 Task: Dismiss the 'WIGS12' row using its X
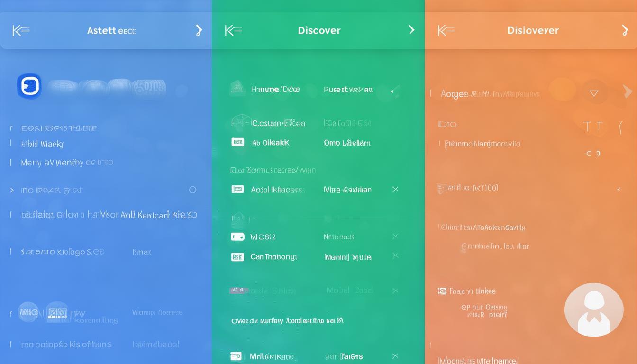[x=395, y=237]
